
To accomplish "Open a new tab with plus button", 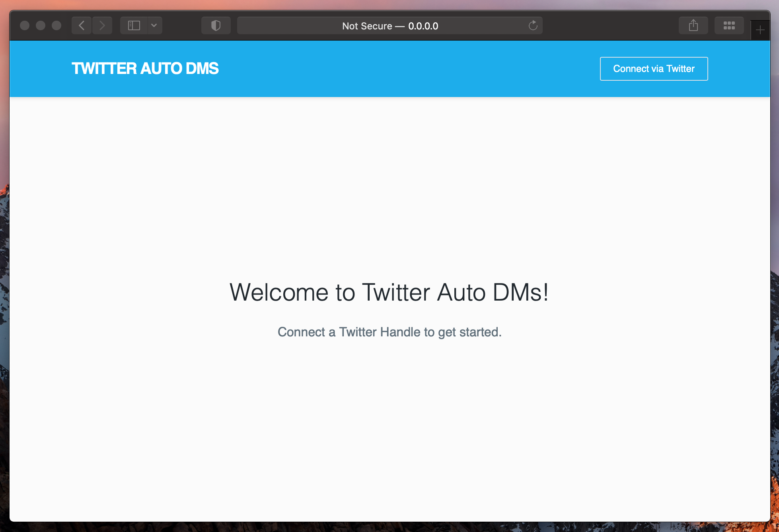I will pyautogui.click(x=760, y=30).
